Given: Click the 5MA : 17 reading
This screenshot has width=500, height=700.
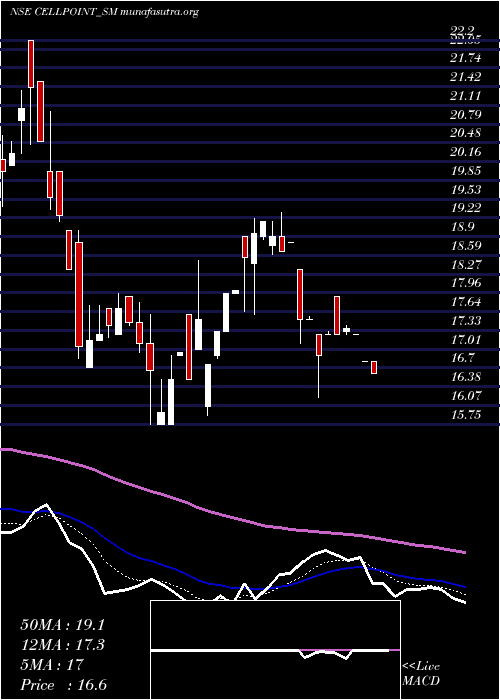Looking at the screenshot, I should 52,665.
